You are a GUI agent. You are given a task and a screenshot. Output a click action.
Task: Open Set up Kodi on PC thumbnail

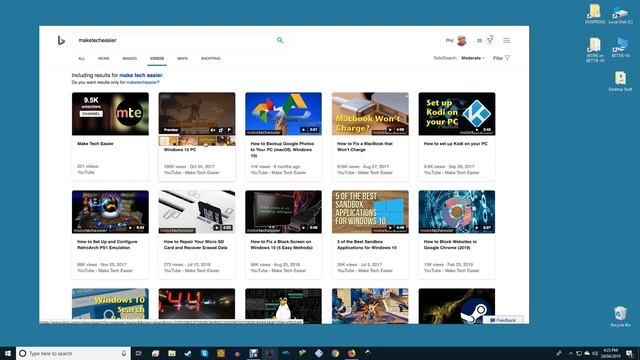coord(457,114)
